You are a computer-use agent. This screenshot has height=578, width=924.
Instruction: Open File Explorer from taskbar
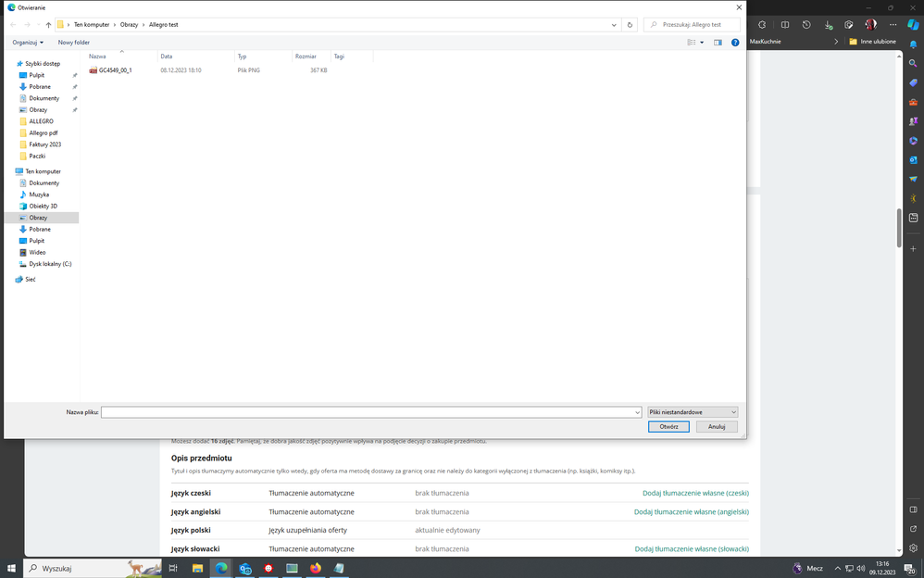point(197,568)
